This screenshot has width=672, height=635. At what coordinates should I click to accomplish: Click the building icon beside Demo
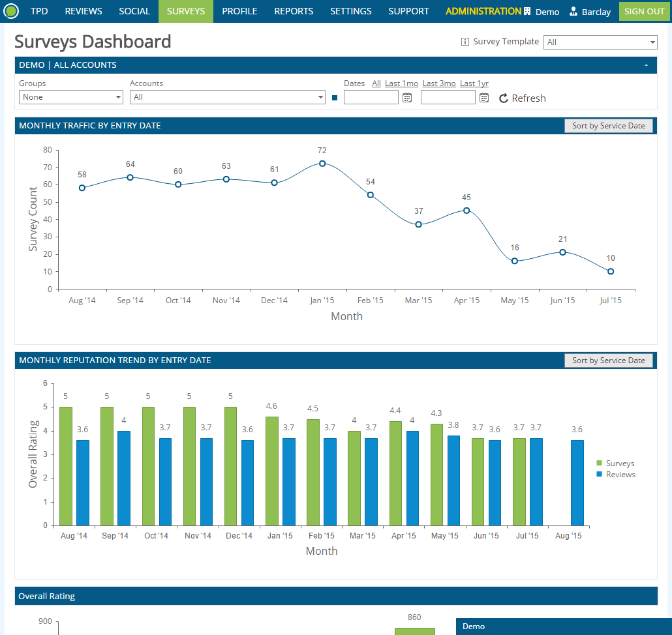click(527, 11)
